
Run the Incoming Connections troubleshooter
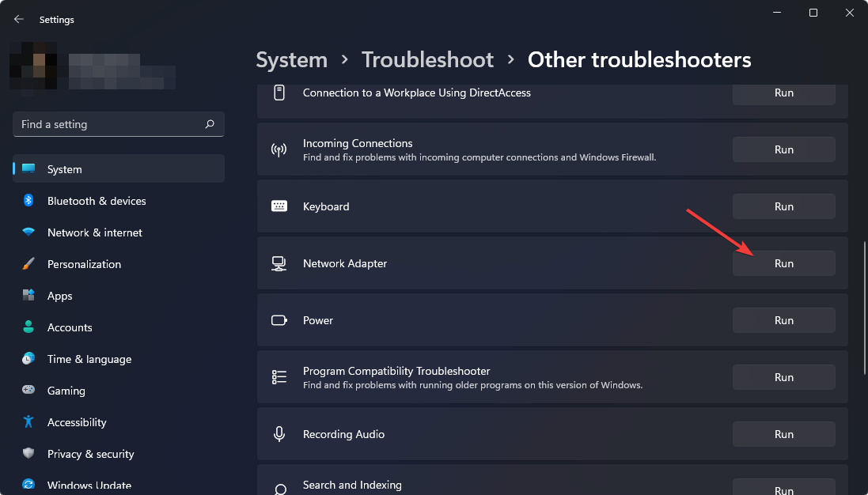click(783, 149)
